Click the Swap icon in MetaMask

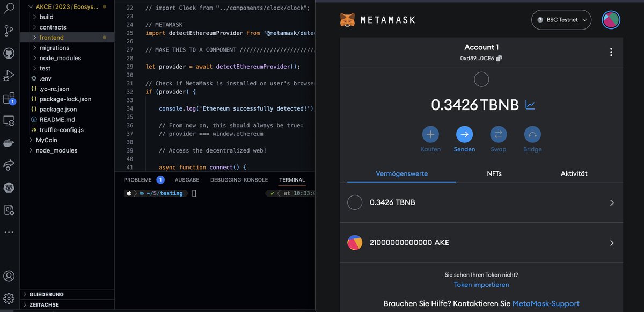(x=499, y=134)
